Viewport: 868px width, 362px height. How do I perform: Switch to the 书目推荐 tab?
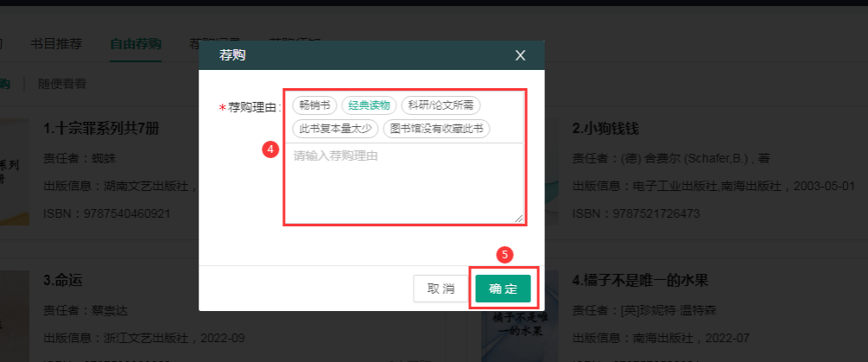(56, 44)
